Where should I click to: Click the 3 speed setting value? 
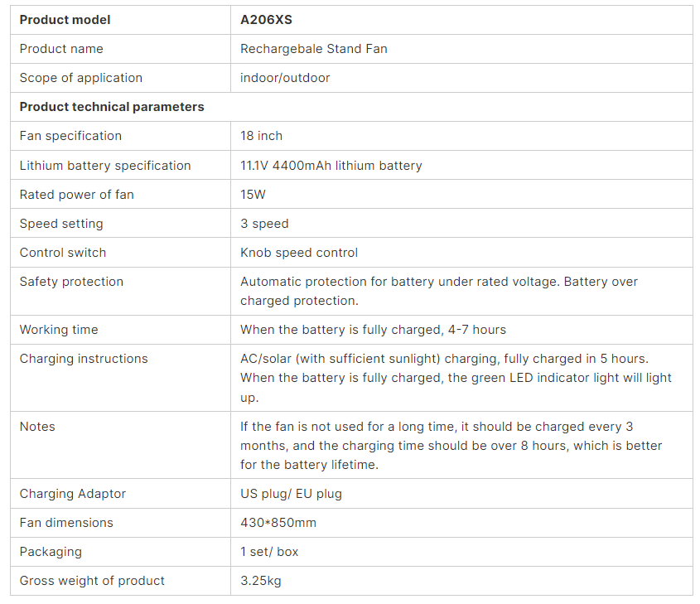point(264,224)
